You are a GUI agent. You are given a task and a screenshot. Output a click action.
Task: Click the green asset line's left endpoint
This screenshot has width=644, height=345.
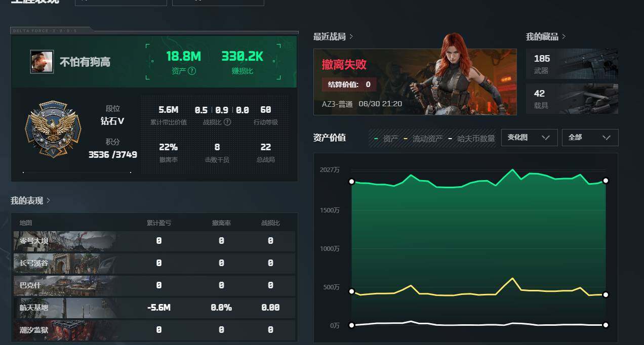click(351, 182)
